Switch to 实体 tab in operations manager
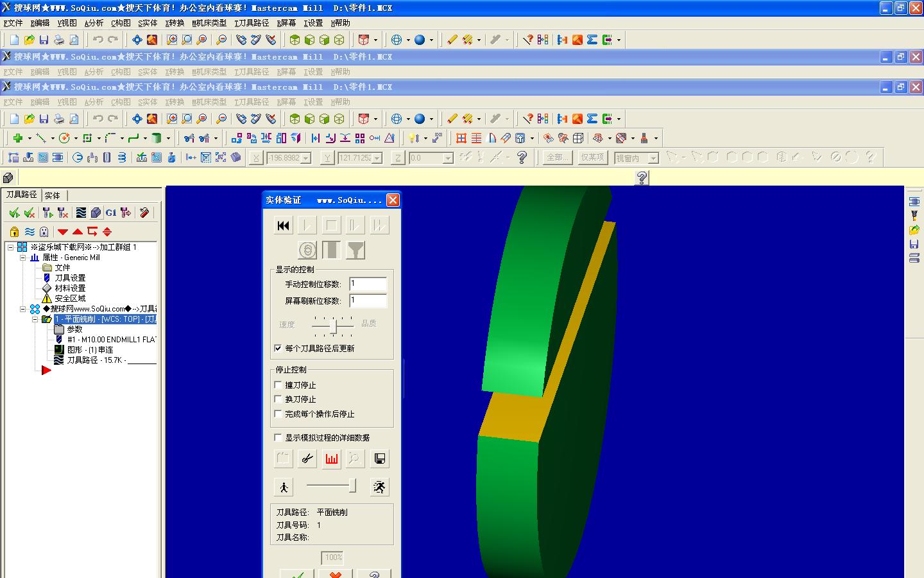 pos(53,195)
